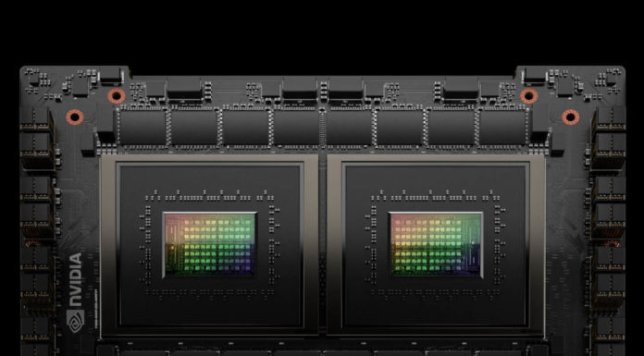Click the NVIDIA logo printed on the board
Image resolution: width=644 pixels, height=356 pixels.
[75, 292]
